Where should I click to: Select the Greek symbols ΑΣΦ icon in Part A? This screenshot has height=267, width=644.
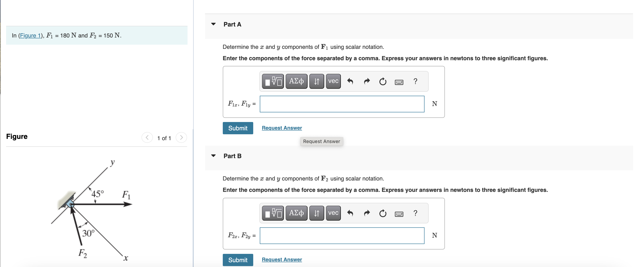coord(297,81)
